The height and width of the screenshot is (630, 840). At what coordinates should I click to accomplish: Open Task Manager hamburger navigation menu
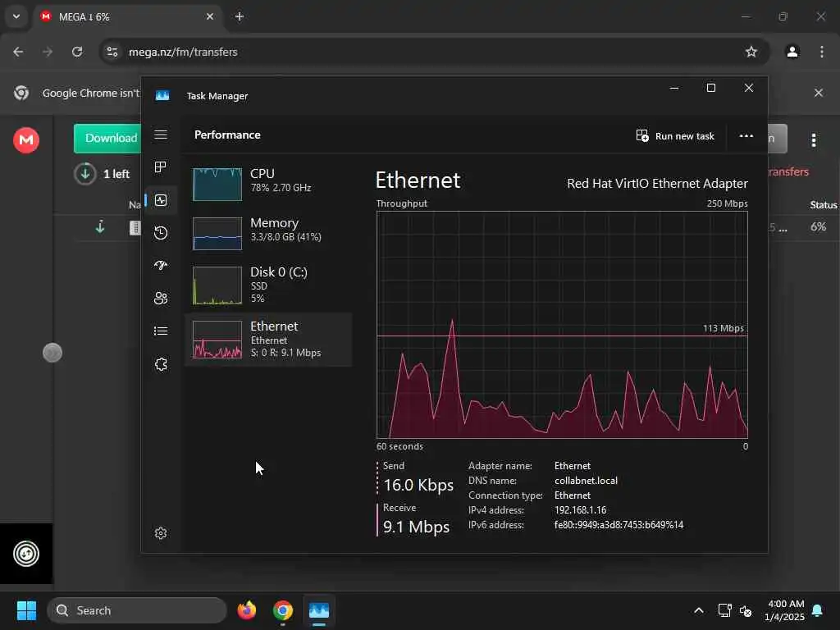pyautogui.click(x=161, y=135)
